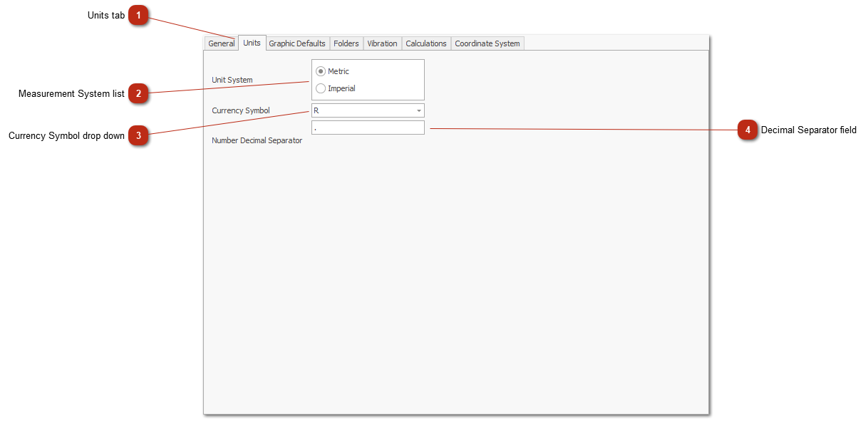Switch to the Calculations tab
Viewport: 868px width, 421px height.
[x=425, y=43]
